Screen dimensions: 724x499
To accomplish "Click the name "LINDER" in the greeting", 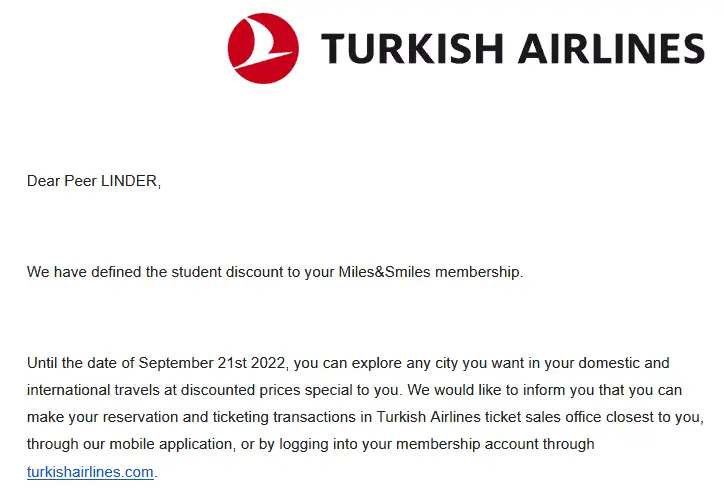I will (130, 181).
